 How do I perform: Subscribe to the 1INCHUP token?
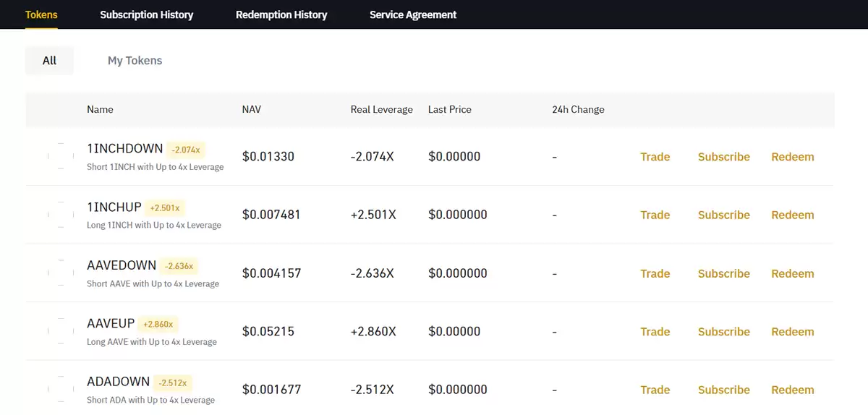tap(723, 215)
